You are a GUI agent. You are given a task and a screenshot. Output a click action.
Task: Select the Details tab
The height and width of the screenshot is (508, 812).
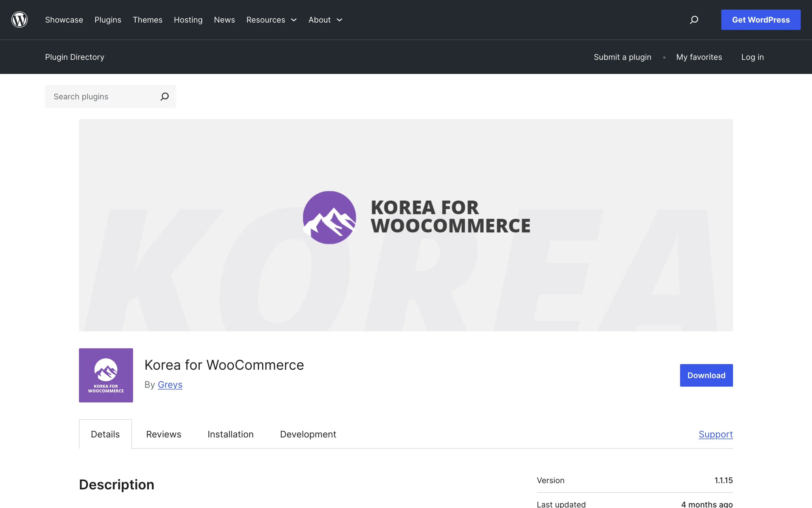(x=105, y=434)
